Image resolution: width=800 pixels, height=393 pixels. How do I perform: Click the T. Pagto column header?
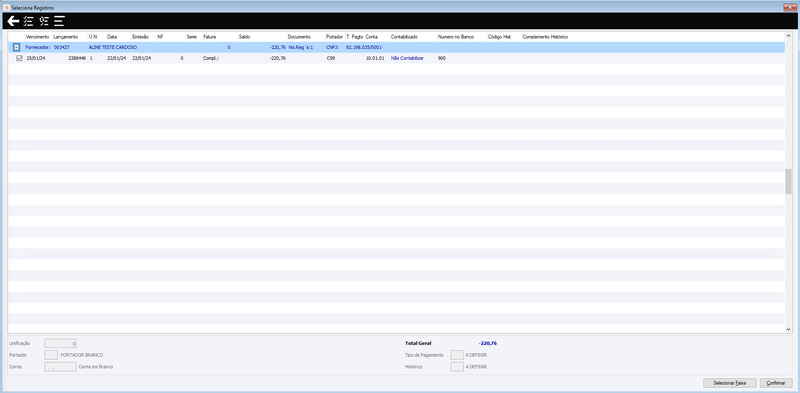[x=355, y=37]
